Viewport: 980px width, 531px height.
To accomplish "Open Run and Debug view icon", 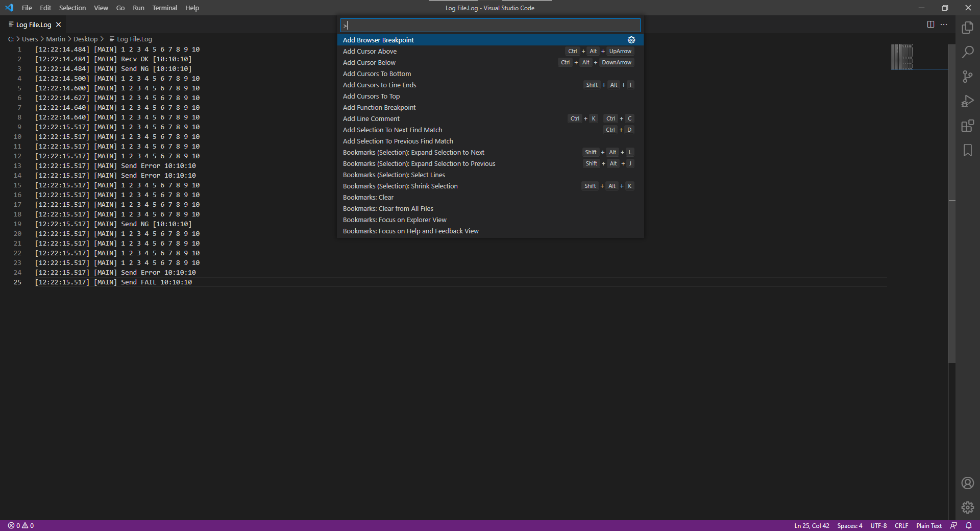I will coord(967,101).
